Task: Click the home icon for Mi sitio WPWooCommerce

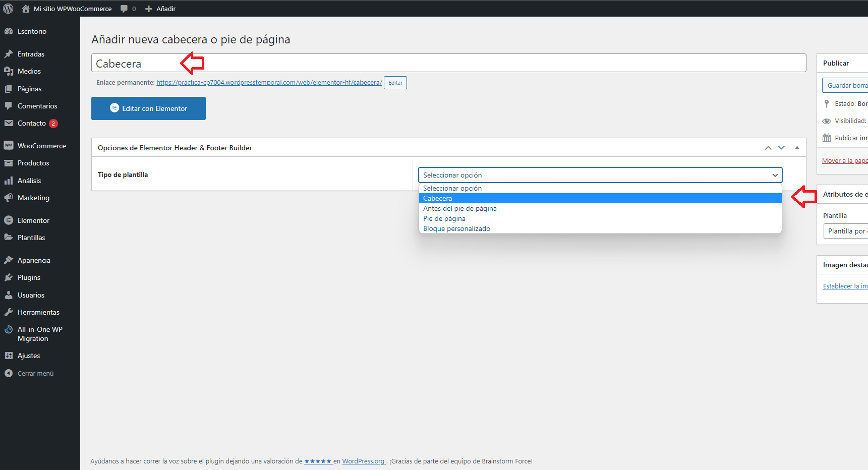Action: click(26, 9)
